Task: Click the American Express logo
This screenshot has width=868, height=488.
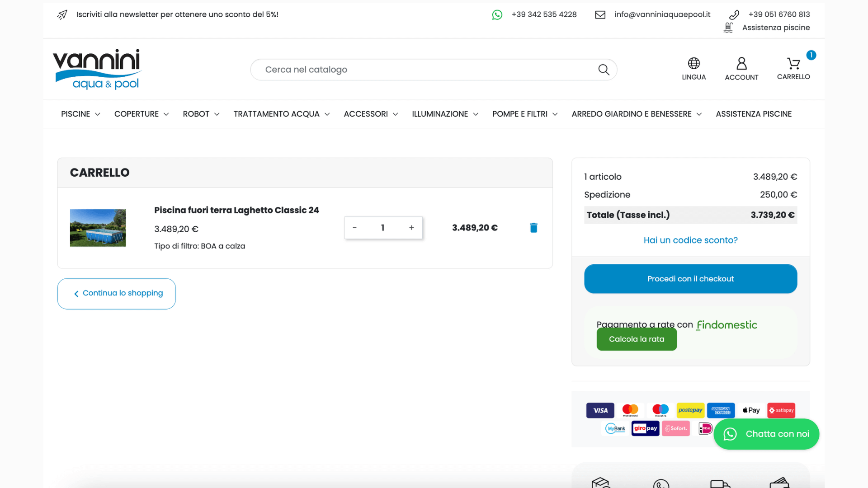Action: (x=721, y=410)
